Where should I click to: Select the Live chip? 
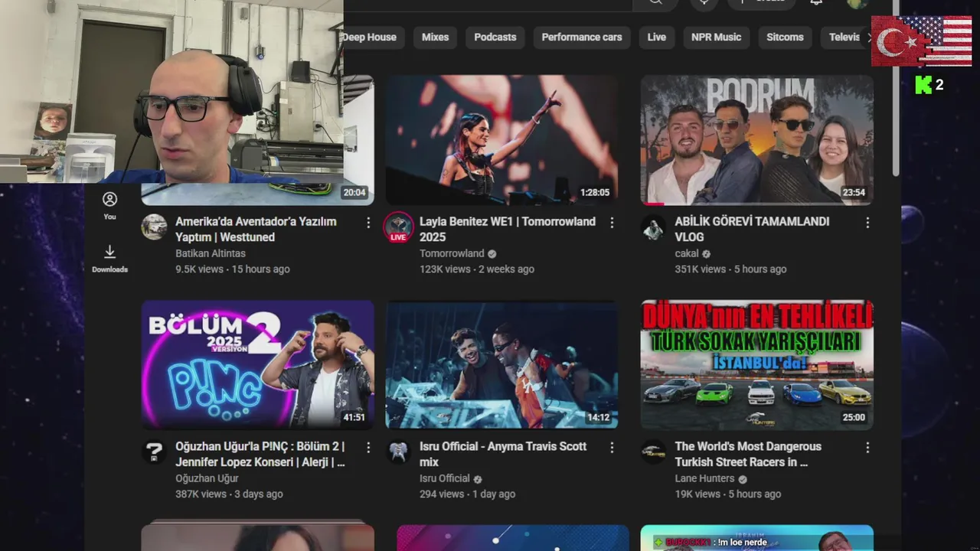tap(657, 37)
